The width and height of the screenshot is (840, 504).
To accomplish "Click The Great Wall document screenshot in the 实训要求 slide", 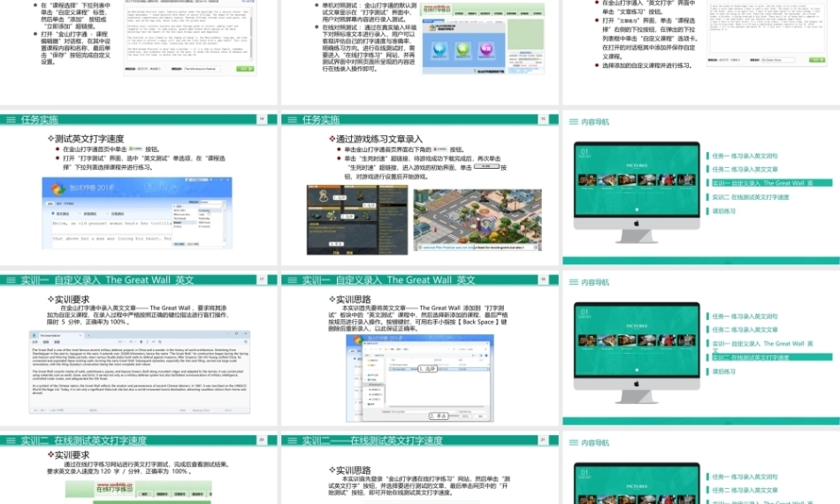I will [140, 372].
